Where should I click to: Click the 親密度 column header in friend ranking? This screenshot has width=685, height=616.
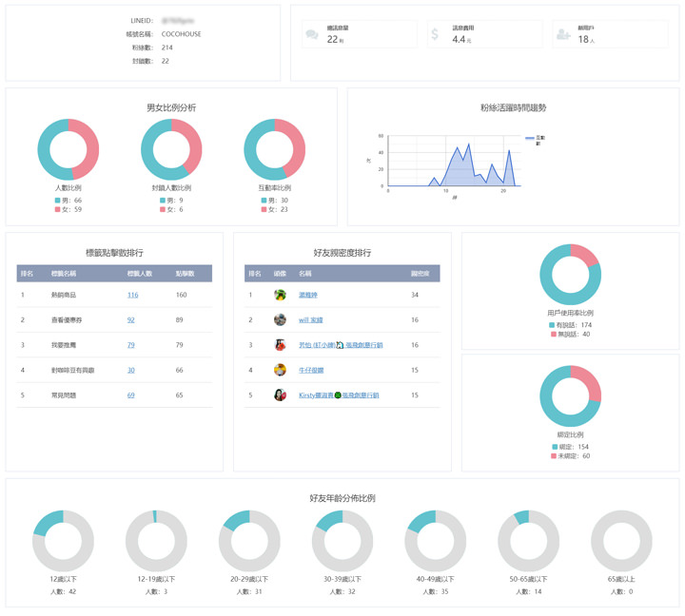pos(419,274)
